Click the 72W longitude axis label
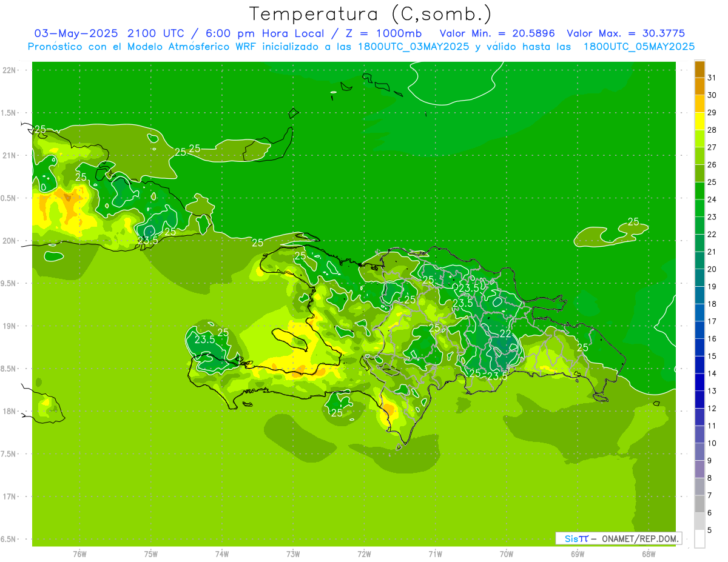 pyautogui.click(x=365, y=554)
